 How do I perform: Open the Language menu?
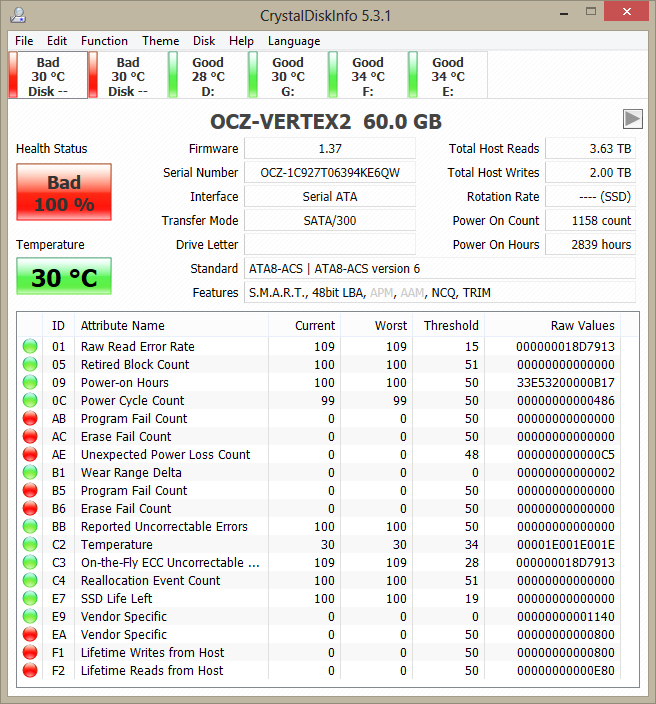point(294,41)
